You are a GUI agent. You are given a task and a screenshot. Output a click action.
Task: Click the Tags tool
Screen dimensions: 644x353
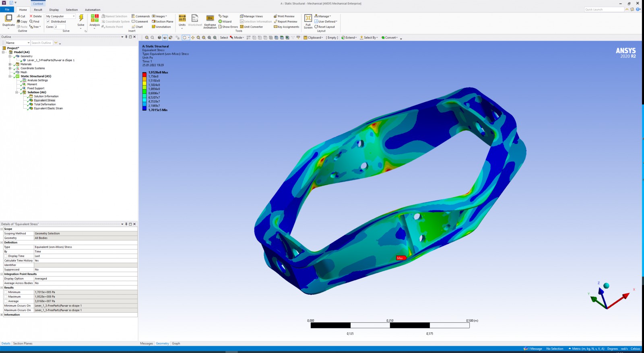(x=223, y=17)
